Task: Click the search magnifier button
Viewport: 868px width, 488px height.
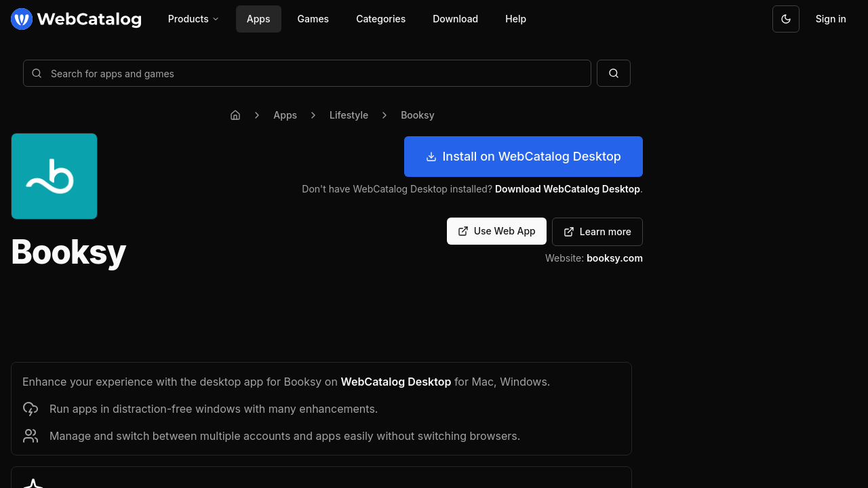Action: click(613, 73)
